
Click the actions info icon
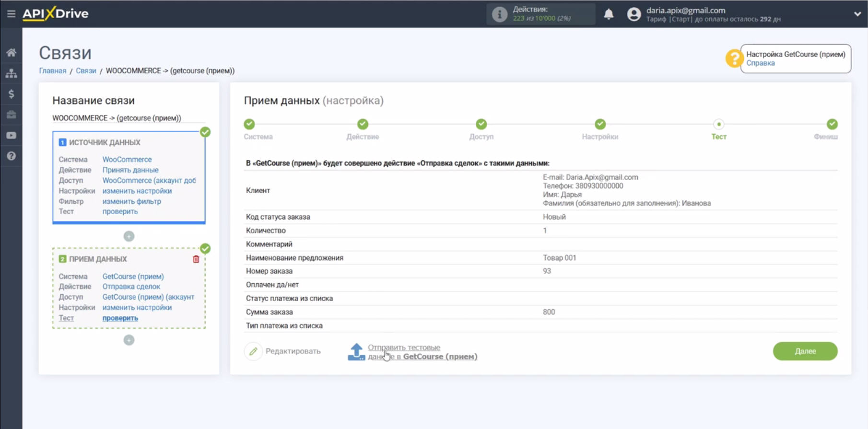[499, 14]
